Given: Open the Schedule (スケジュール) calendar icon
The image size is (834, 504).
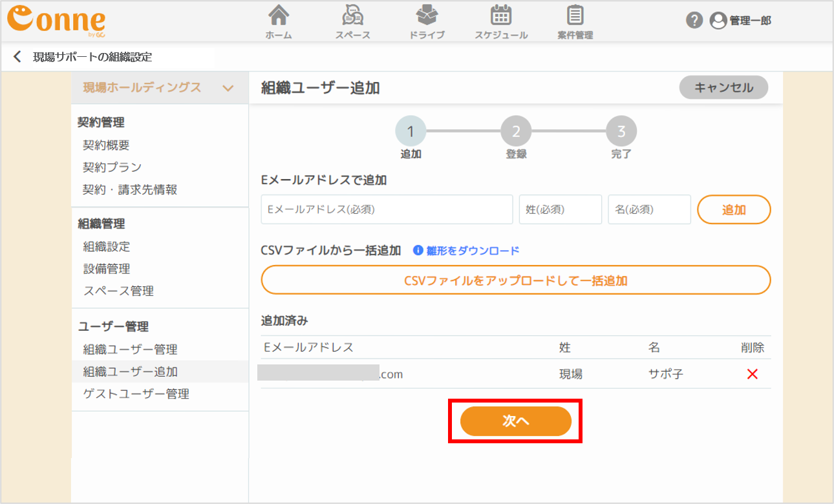Looking at the screenshot, I should click(501, 16).
